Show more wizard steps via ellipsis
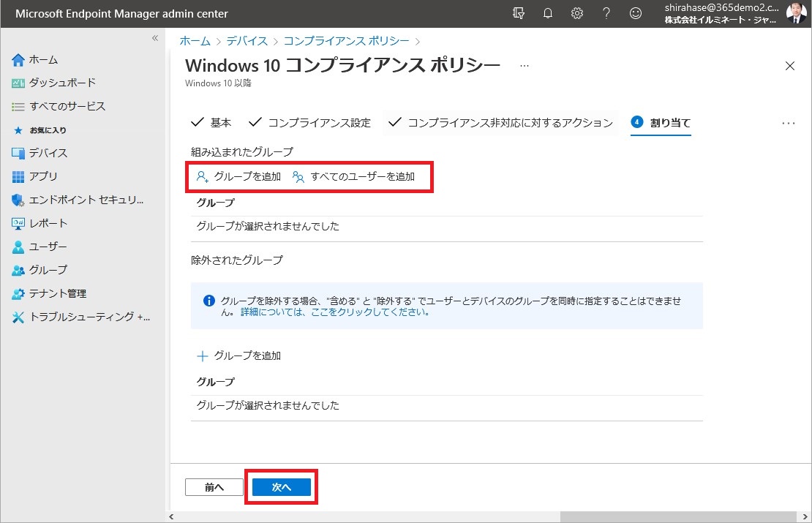 (x=789, y=123)
